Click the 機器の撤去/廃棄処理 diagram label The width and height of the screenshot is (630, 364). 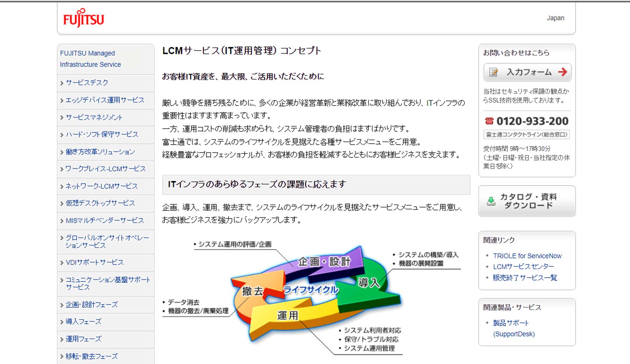198,311
